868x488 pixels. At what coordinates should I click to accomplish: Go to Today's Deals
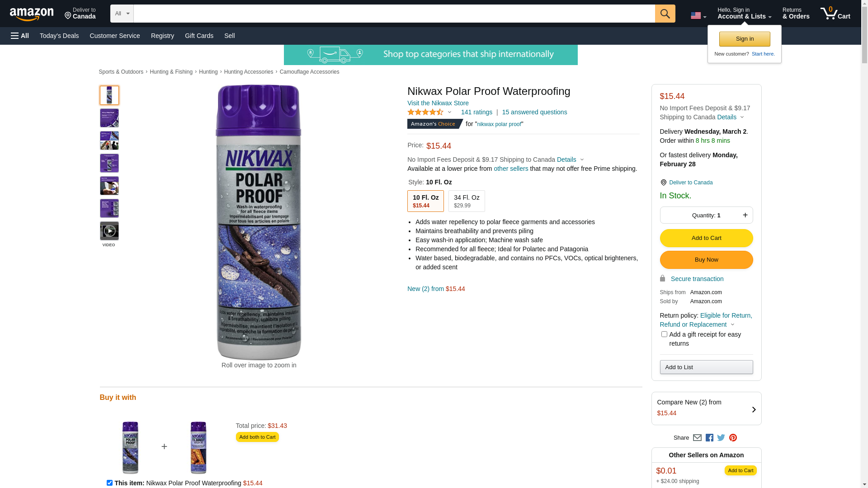pos(59,36)
